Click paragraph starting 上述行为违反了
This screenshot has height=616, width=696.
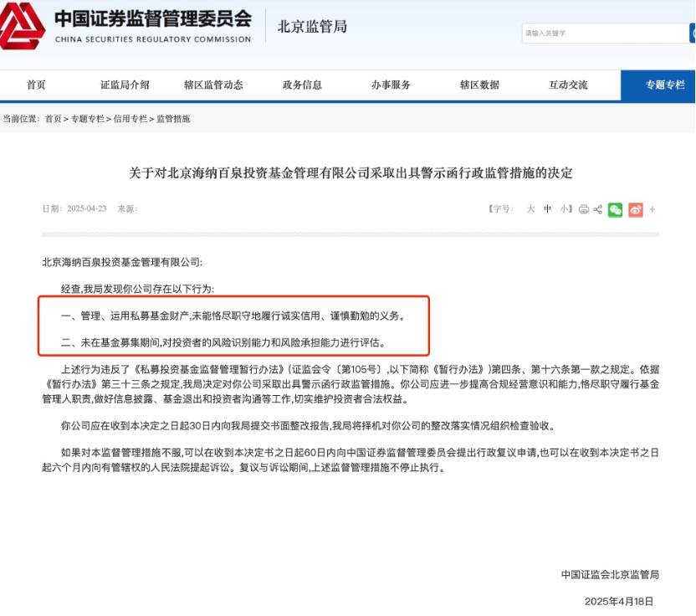coord(351,384)
